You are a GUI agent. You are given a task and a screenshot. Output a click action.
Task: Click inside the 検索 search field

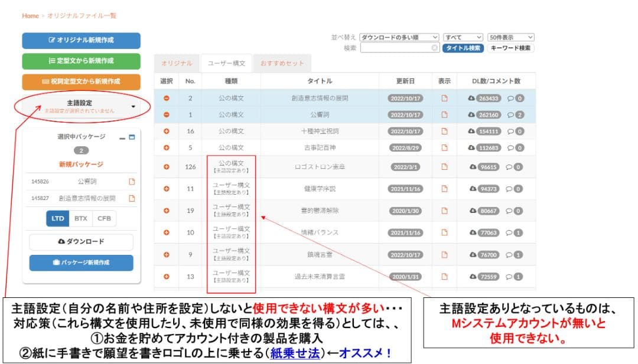click(396, 48)
